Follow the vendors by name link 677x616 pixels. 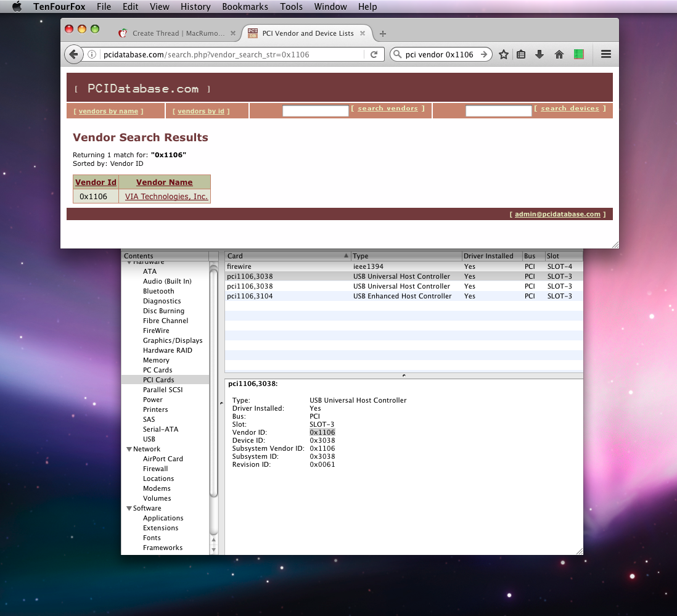click(x=109, y=112)
